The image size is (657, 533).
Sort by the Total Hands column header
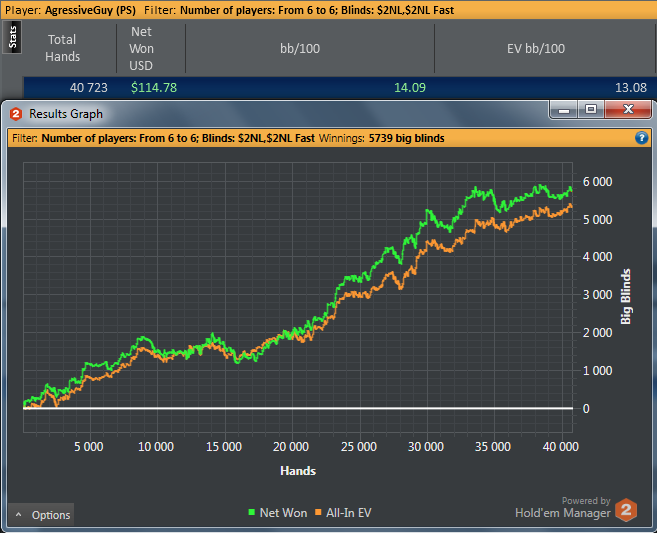62,49
